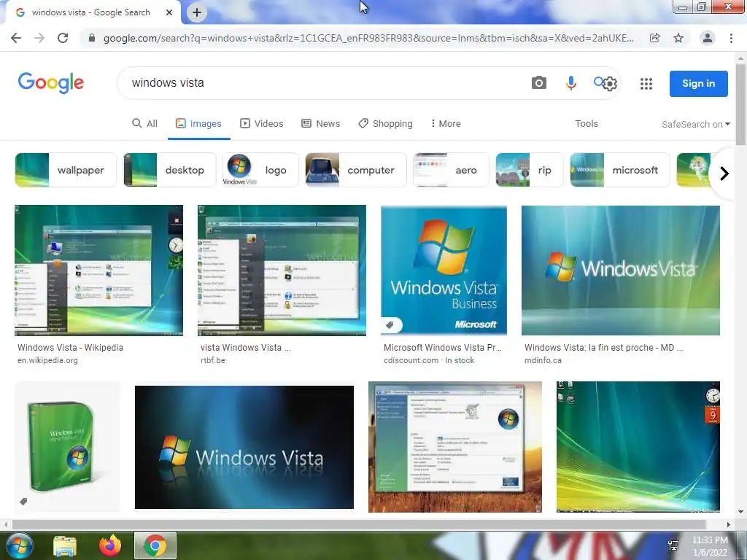Click the product tag icon on Vista Business image
Screen dimensions: 747x560
pyautogui.click(x=390, y=325)
